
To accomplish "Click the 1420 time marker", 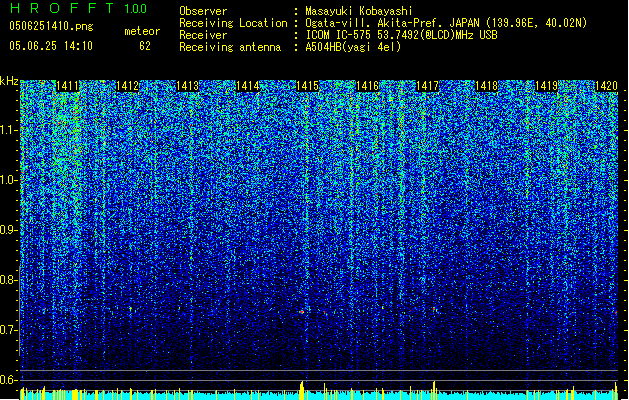I will [606, 86].
